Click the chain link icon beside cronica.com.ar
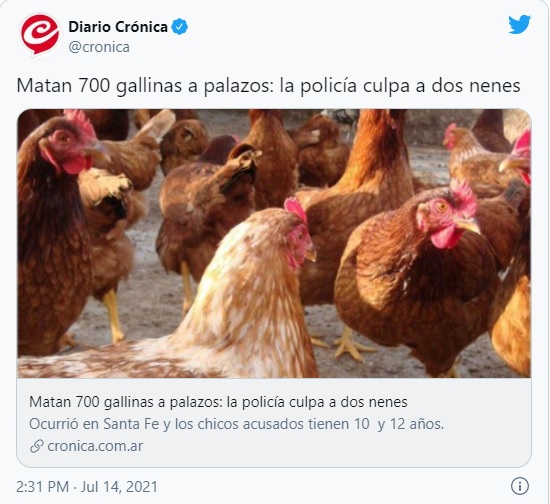550x504 pixels. [x=36, y=446]
